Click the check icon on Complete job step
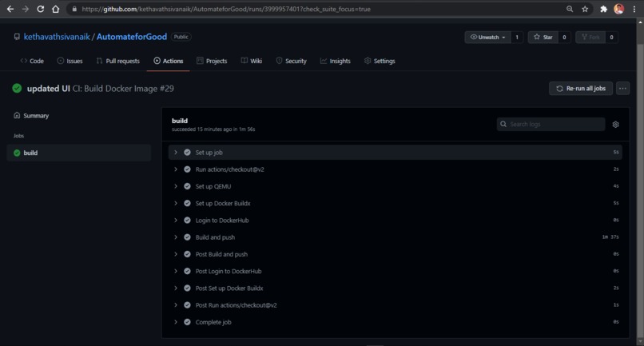Viewport: 644px width, 346px height. tap(187, 322)
